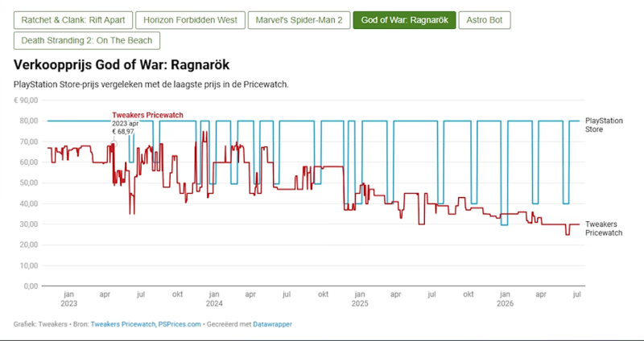The height and width of the screenshot is (341, 644).
Task: Click the jan 2023 x-axis label
Action: pyautogui.click(x=68, y=299)
